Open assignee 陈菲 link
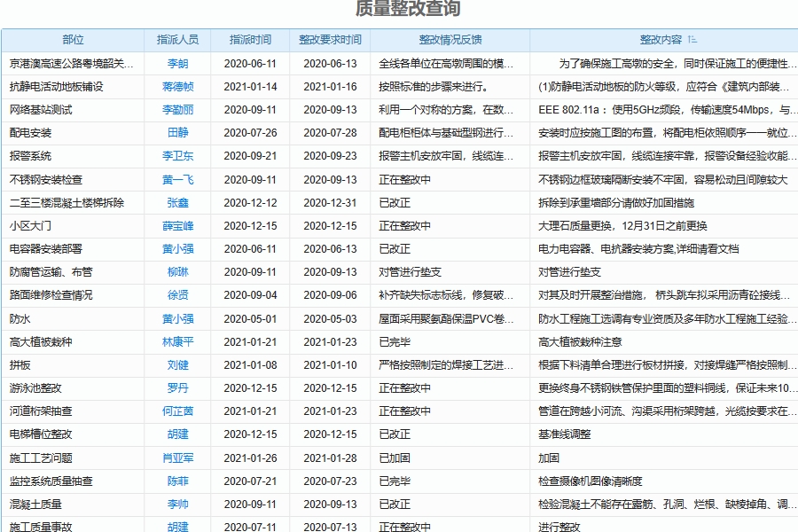The width and height of the screenshot is (798, 532). tap(176, 481)
